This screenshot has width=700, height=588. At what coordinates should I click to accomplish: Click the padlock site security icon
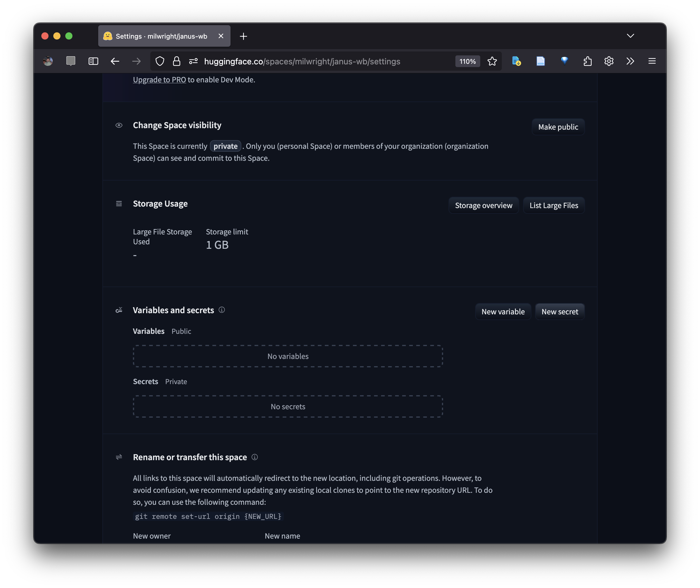177,61
